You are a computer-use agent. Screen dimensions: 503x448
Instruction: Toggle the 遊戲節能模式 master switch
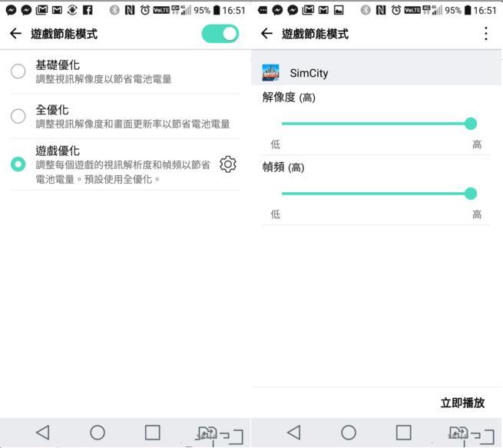click(x=220, y=34)
